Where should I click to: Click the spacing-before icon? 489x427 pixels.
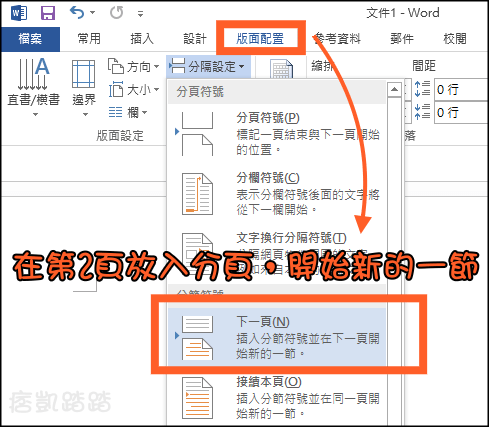click(422, 89)
